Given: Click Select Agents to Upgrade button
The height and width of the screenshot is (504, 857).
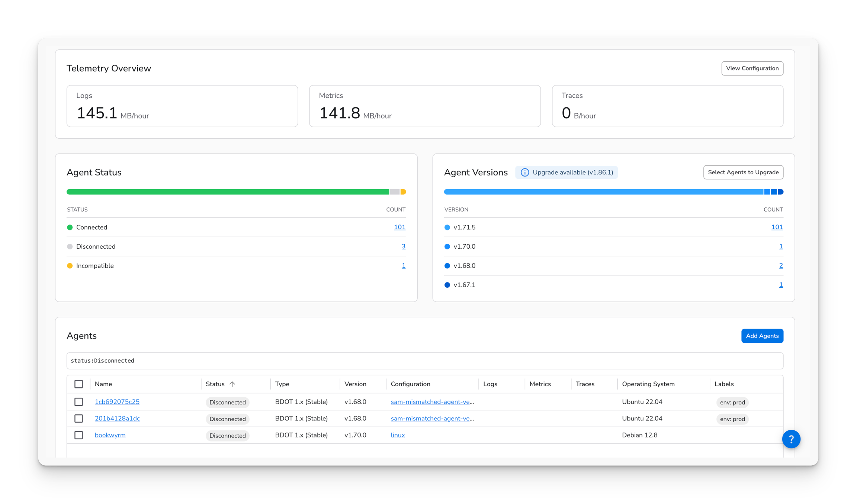Looking at the screenshot, I should tap(743, 172).
